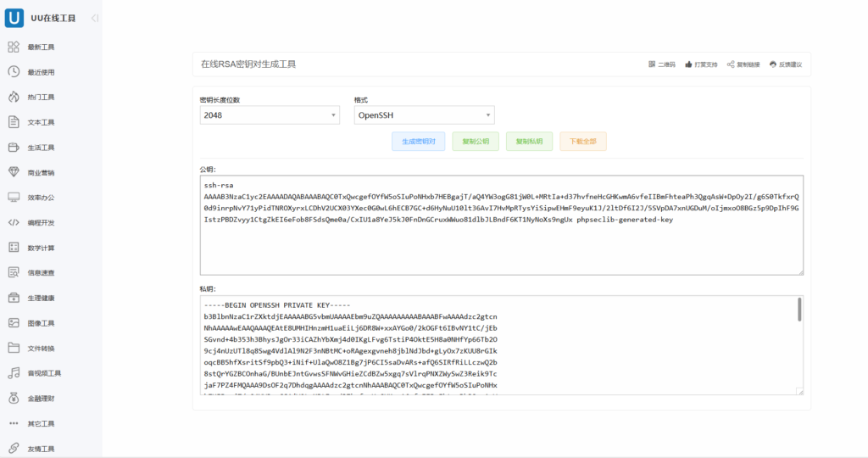Open the 生理健康 medical kit icon
868x458 pixels.
pos(14,298)
